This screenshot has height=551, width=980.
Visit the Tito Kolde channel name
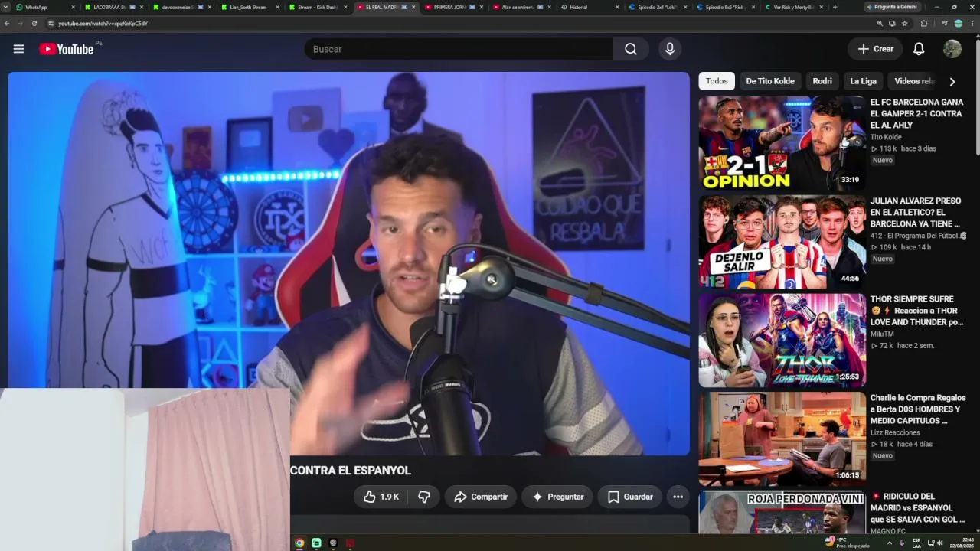[886, 138]
